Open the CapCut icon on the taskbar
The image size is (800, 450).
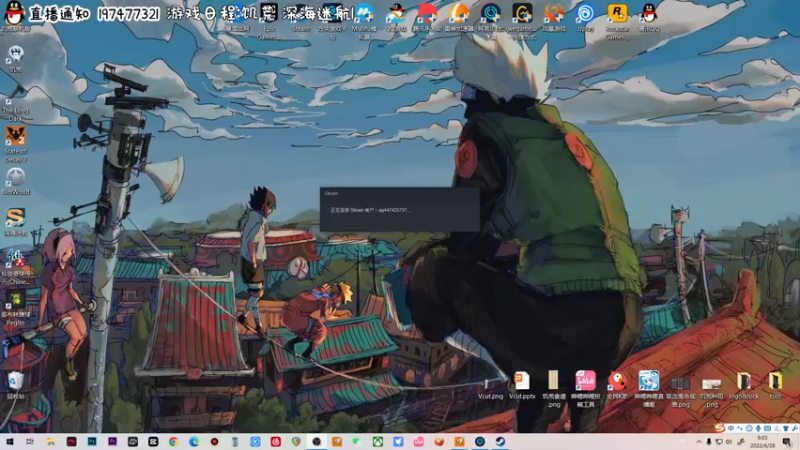153,442
